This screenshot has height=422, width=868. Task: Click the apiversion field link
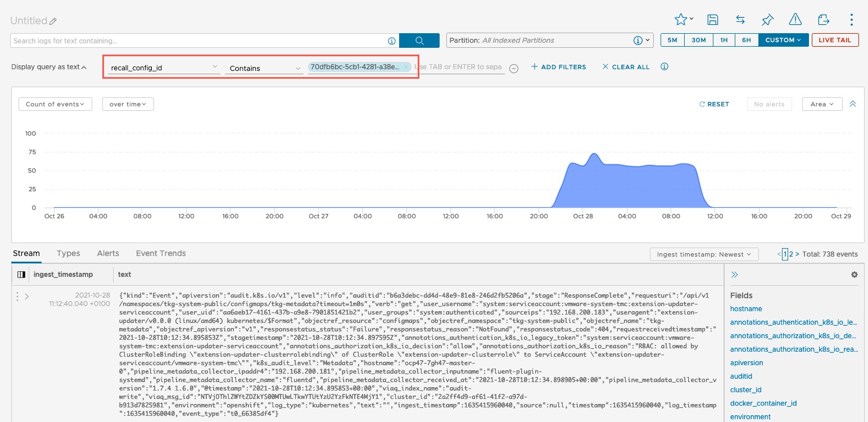[x=747, y=363]
